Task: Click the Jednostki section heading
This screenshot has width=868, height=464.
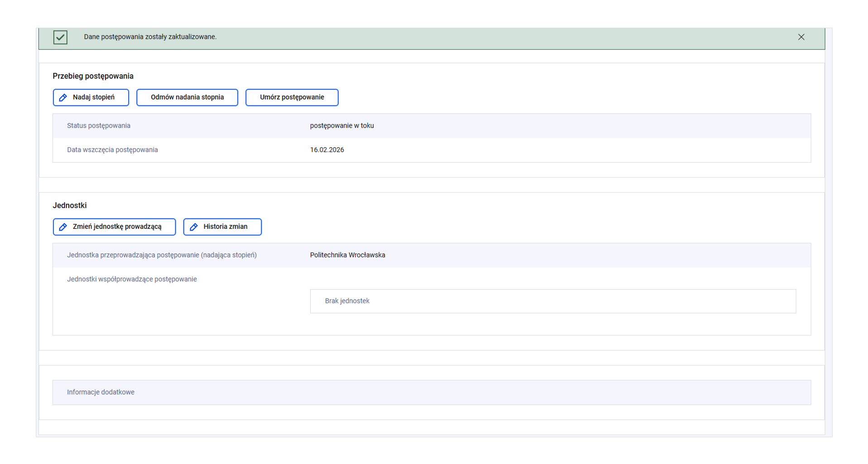Action: click(x=69, y=206)
